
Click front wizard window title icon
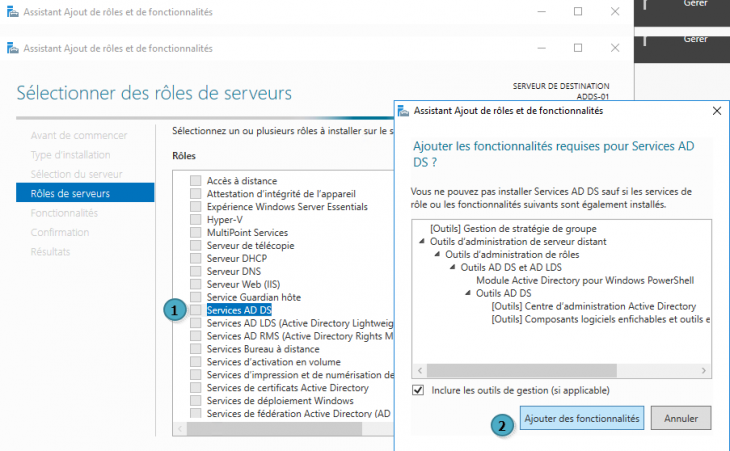(x=13, y=48)
